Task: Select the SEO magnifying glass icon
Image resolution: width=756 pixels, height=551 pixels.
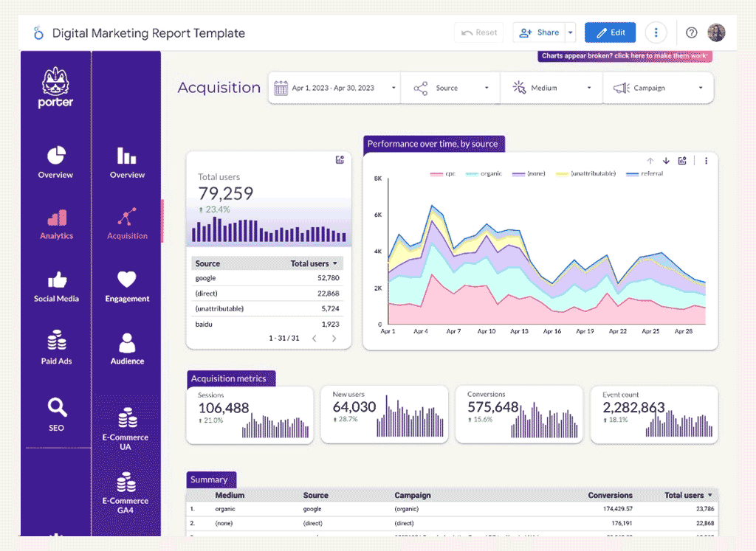Action: pyautogui.click(x=55, y=406)
